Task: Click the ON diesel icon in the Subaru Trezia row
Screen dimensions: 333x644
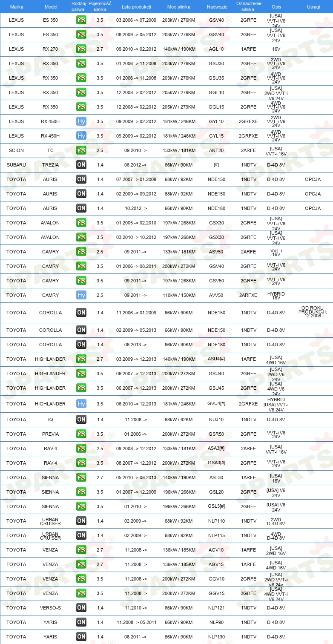Action: coord(81,165)
